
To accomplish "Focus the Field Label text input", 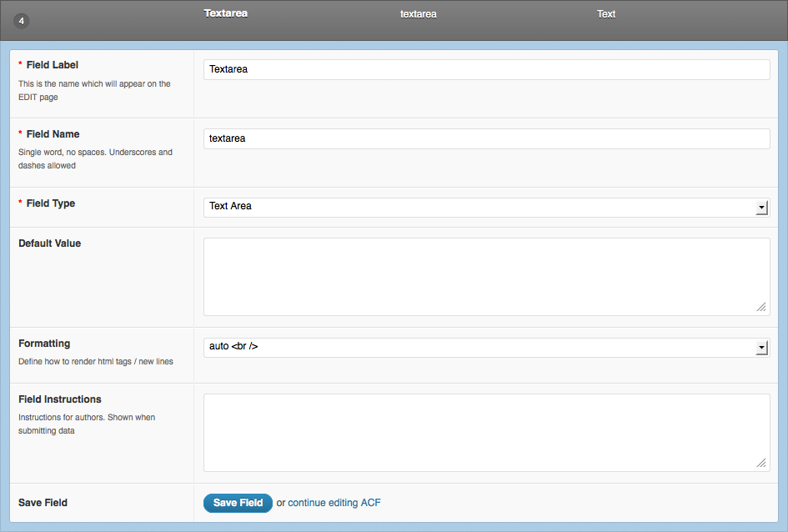I will (486, 70).
